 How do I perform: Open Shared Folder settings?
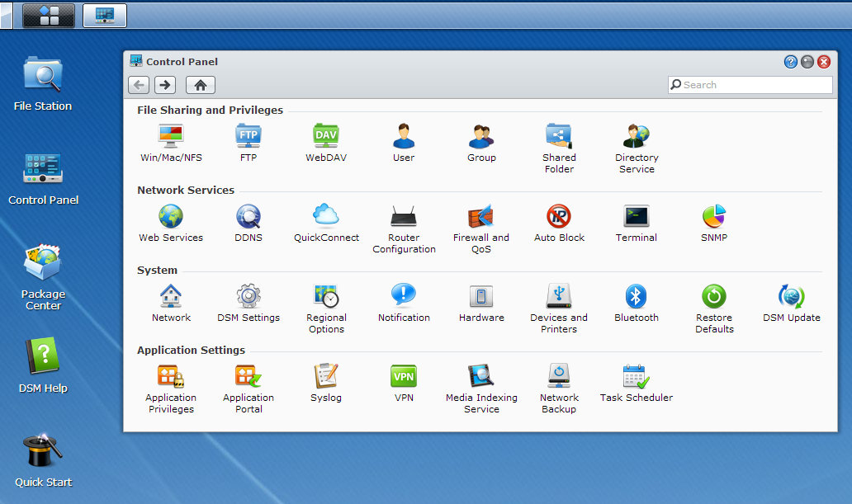pyautogui.click(x=559, y=148)
